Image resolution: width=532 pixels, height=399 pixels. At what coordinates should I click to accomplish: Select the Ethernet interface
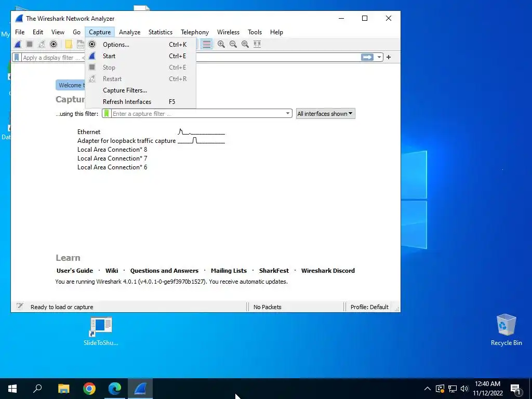tap(89, 132)
